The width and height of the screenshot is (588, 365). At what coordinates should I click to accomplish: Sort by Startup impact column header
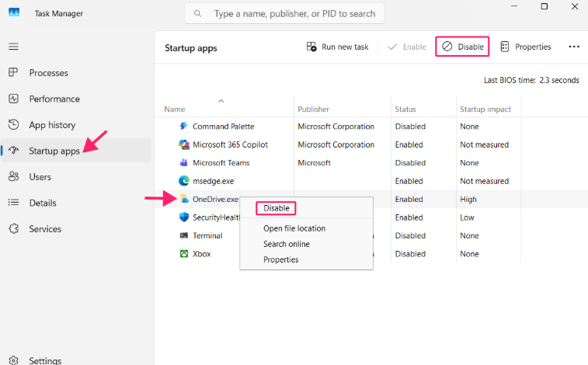485,109
